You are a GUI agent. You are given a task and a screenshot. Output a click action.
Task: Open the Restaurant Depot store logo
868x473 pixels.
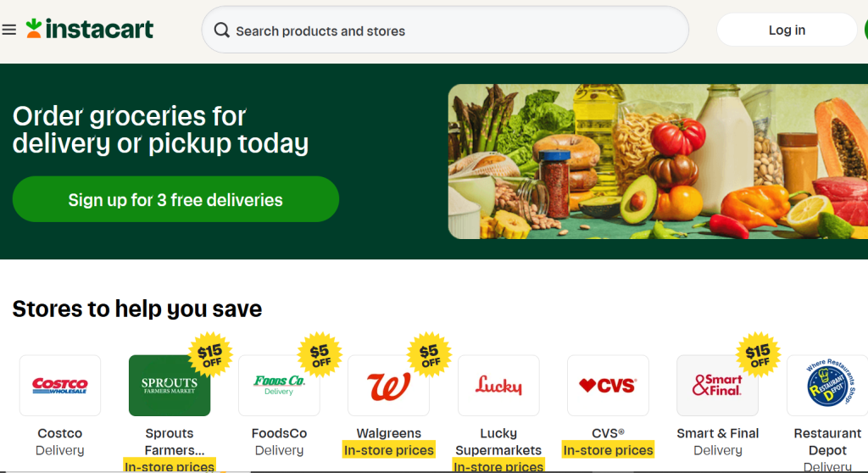click(x=827, y=386)
